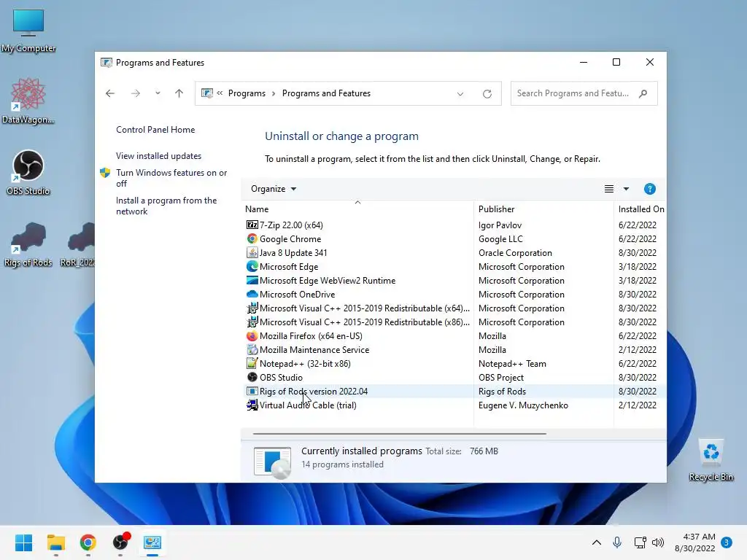Expand the breadcrumb double chevron
The image size is (747, 560).
(x=220, y=93)
